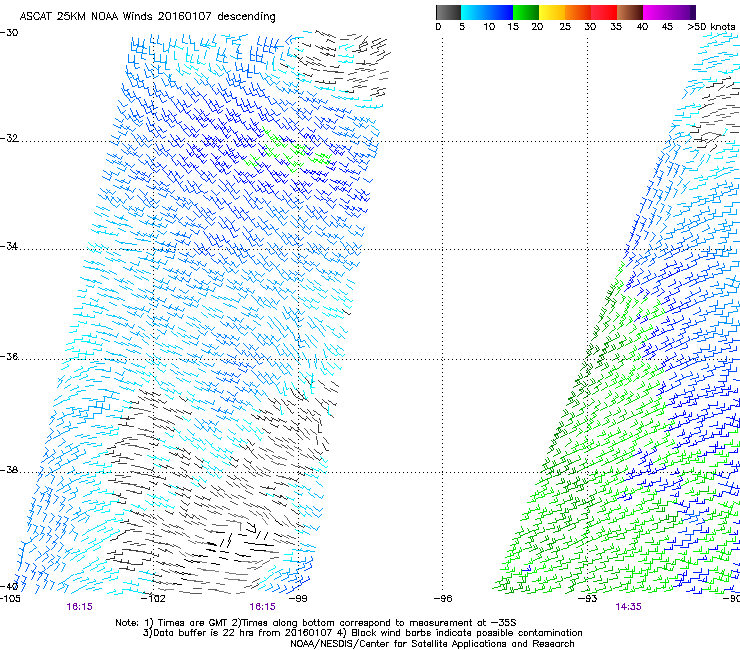The image size is (740, 650).
Task: Click the -34 latitude axis label
Action: pyautogui.click(x=9, y=246)
